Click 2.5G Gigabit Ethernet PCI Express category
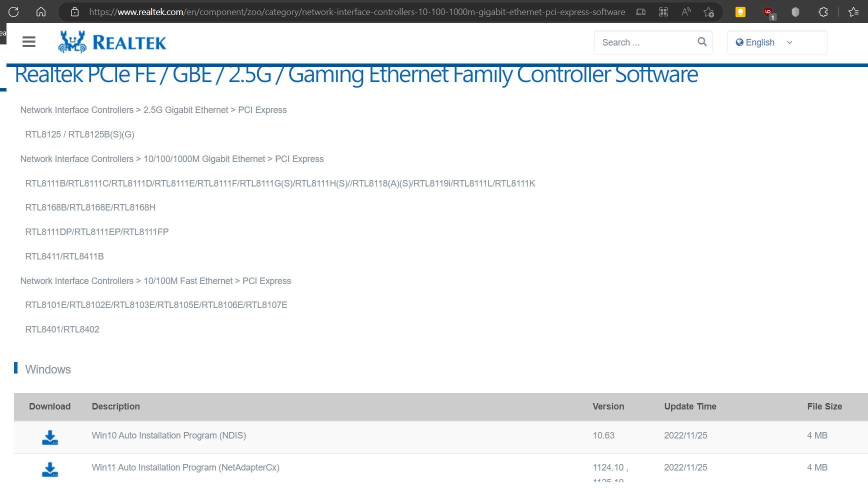Viewport: 868px width, 488px height. pos(153,110)
